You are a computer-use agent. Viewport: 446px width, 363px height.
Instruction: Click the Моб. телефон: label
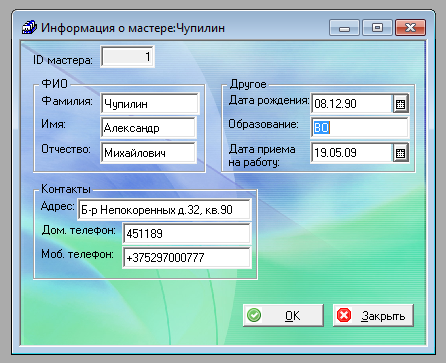click(77, 254)
